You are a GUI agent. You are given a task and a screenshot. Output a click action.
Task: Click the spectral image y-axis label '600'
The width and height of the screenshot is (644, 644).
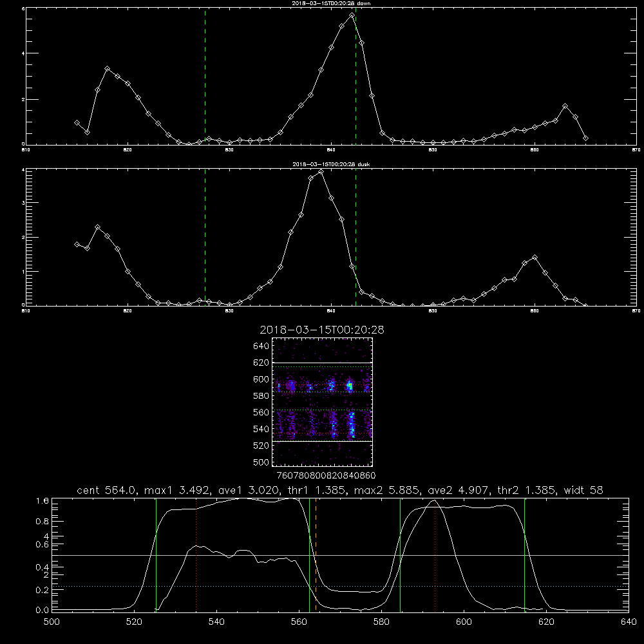[261, 379]
